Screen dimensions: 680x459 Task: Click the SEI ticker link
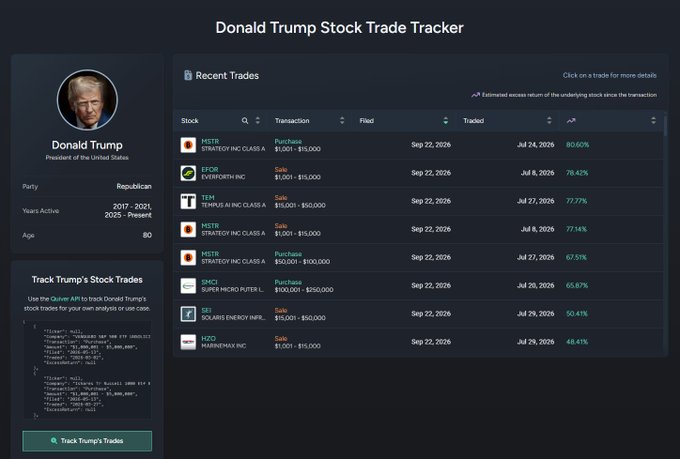point(206,311)
